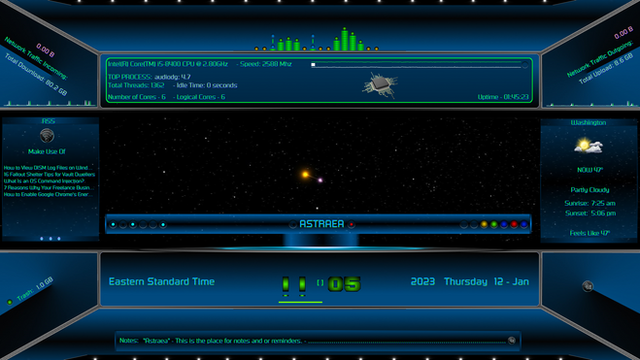Select the middle RSS page dot
Viewport: 640px width, 360px height.
[50, 238]
